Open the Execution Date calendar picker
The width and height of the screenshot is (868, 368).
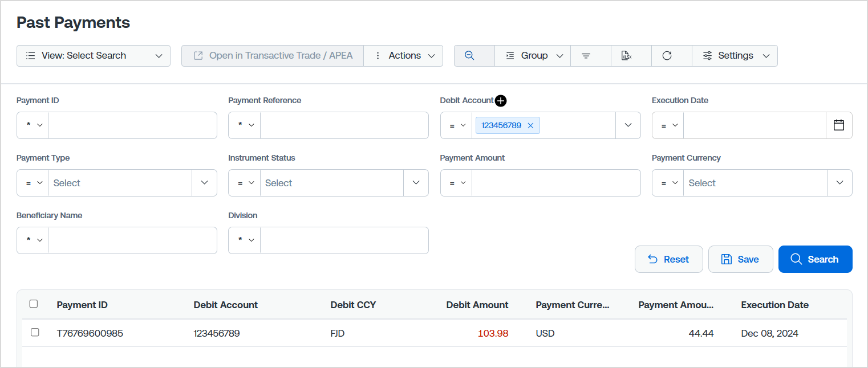click(839, 125)
